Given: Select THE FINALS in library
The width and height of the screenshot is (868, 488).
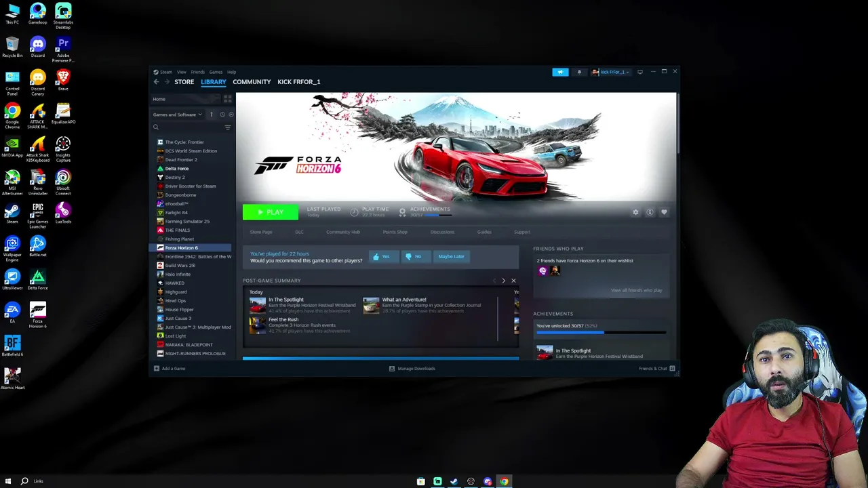Looking at the screenshot, I should pos(178,230).
